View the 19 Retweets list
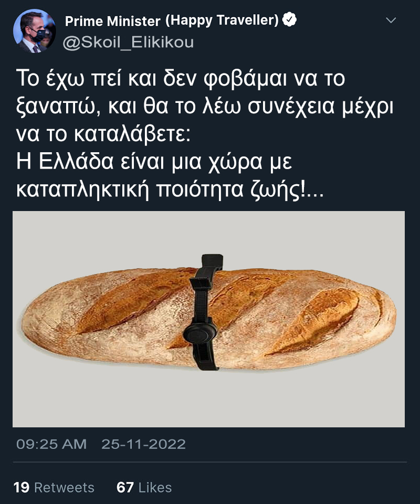This screenshot has height=504, width=420. pos(54,487)
